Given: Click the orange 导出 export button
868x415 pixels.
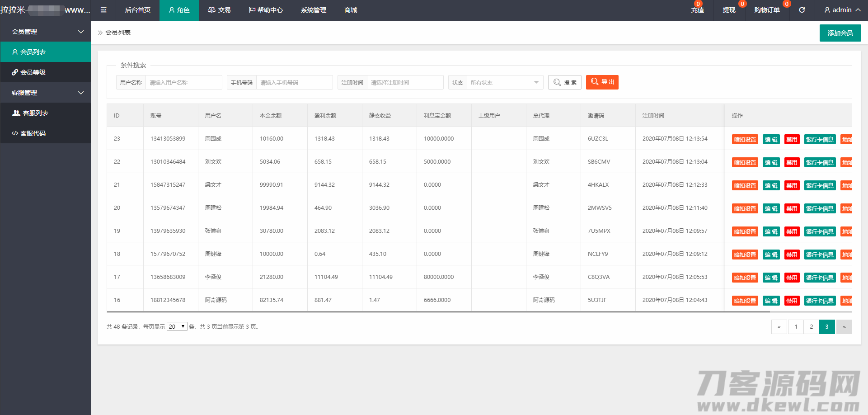Looking at the screenshot, I should click(x=602, y=82).
